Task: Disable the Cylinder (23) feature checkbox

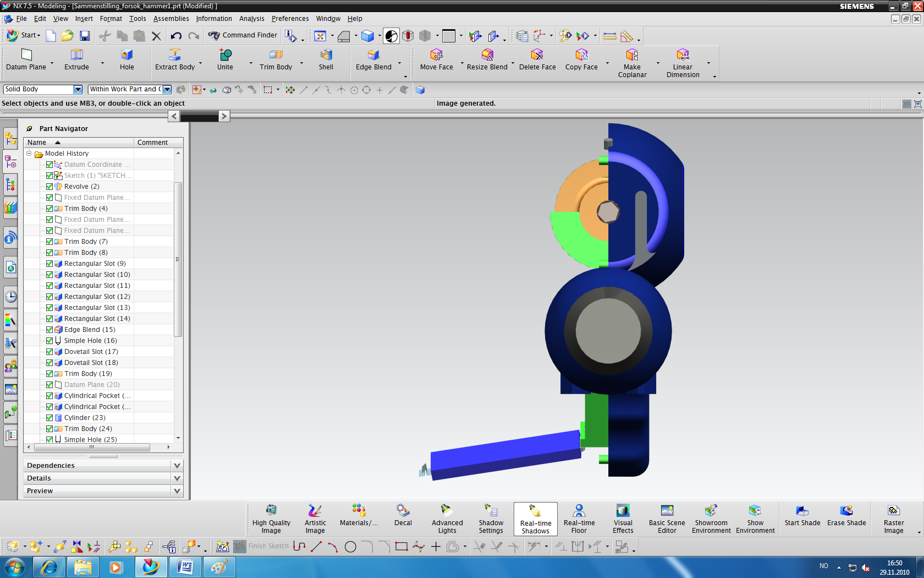Action: pyautogui.click(x=50, y=418)
